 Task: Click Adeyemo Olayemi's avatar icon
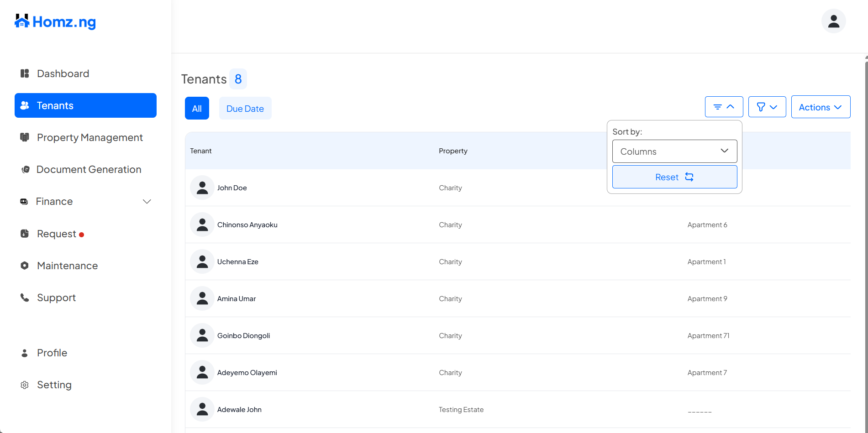pyautogui.click(x=202, y=372)
